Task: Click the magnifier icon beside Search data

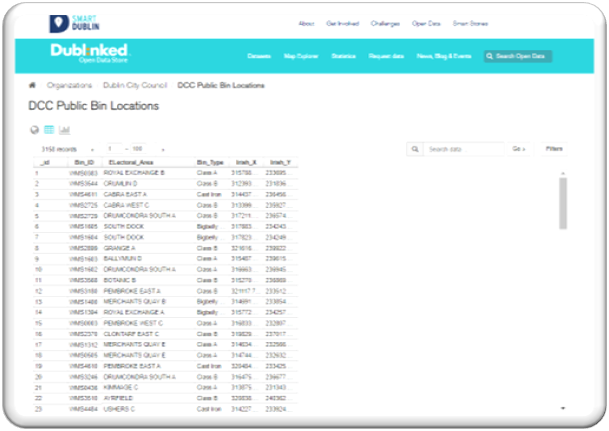Action: [416, 149]
